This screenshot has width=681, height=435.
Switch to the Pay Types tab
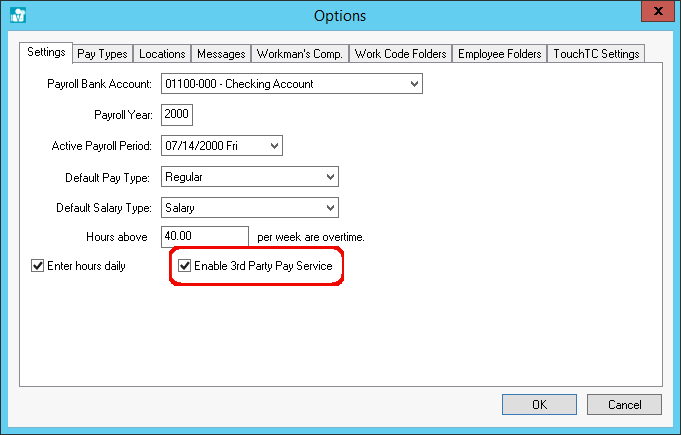click(102, 53)
